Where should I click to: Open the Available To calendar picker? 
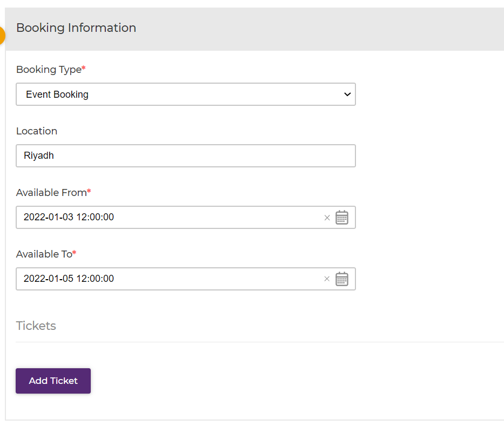(342, 279)
